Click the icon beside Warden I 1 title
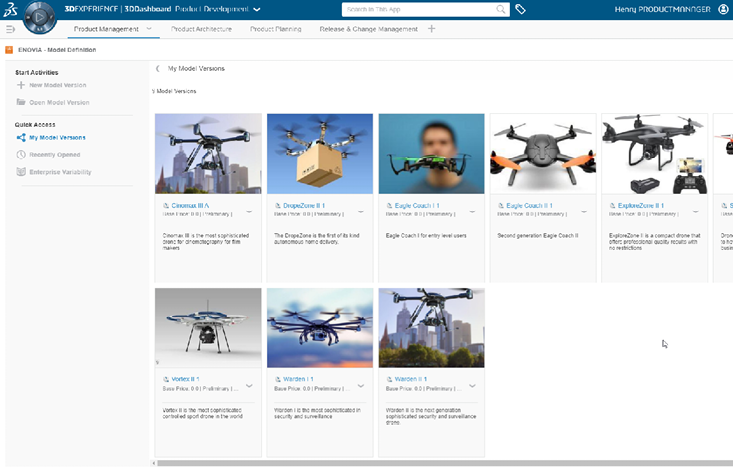733x473 pixels. pos(278,380)
